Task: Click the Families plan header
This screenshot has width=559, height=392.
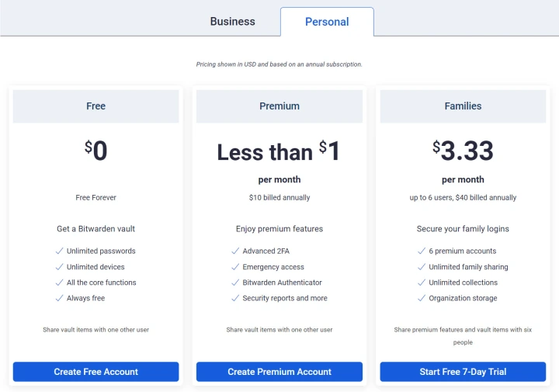Action: coord(463,106)
